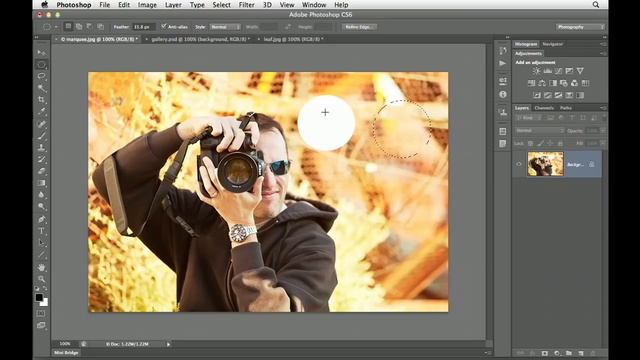This screenshot has height=360, width=640.
Task: Select the Path Selection tool
Action: coord(41,243)
